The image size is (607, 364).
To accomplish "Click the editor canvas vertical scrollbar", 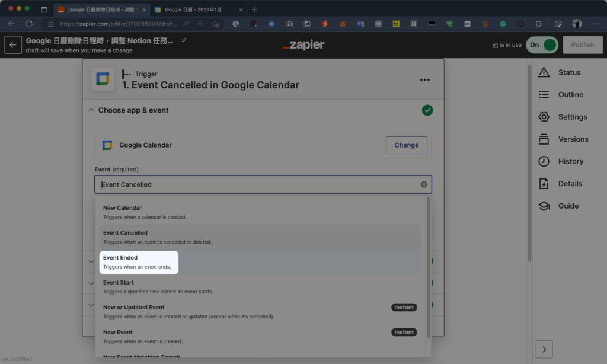I will (529, 162).
